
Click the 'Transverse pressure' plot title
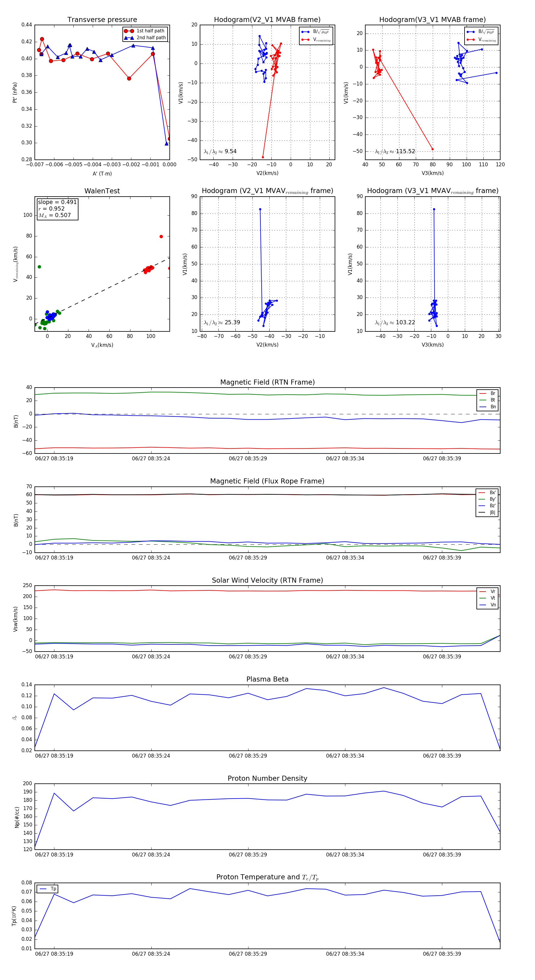pos(102,20)
